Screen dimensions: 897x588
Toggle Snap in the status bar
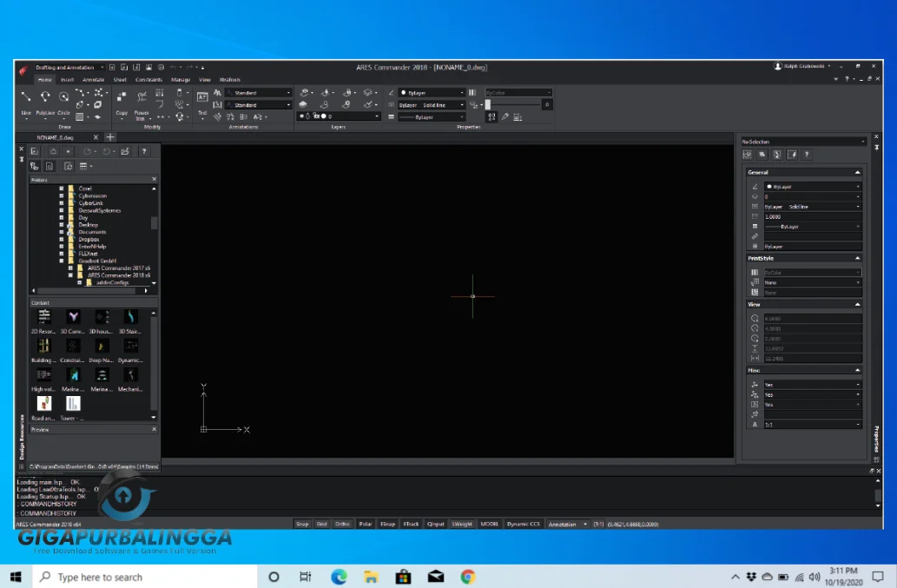pyautogui.click(x=302, y=524)
